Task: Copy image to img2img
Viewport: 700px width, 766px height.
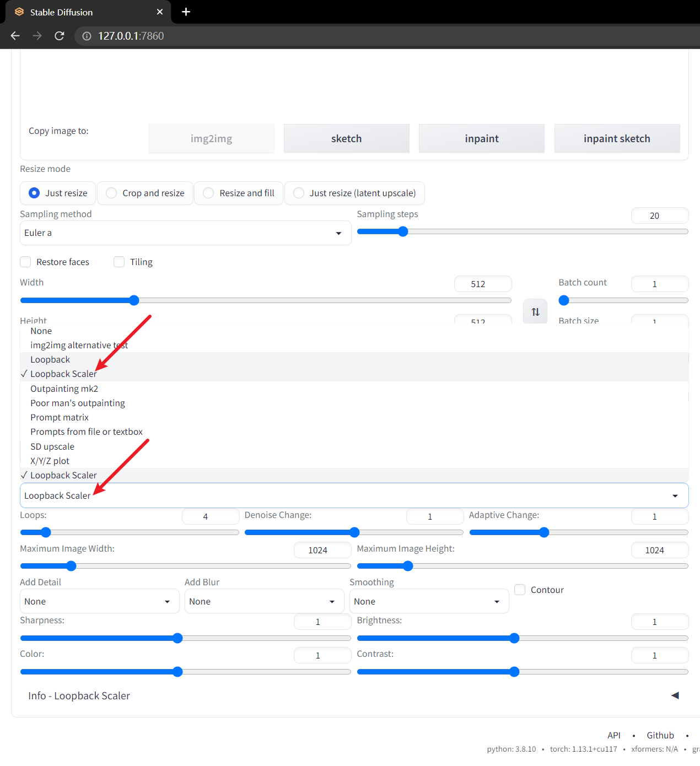Action: pyautogui.click(x=211, y=138)
